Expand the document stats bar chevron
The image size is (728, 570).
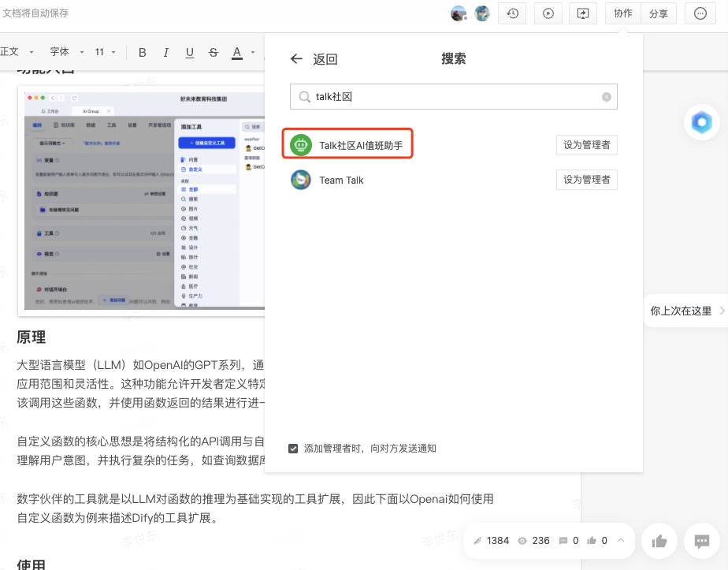(621, 540)
